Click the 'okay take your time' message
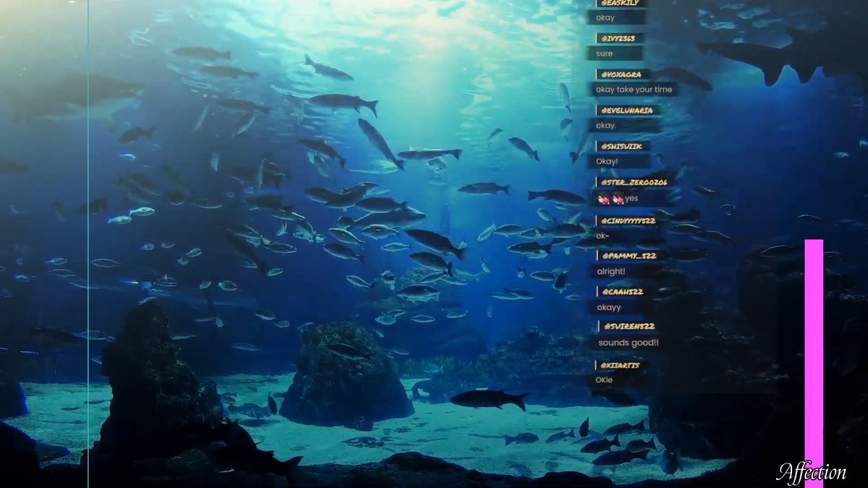The image size is (868, 488). (634, 90)
